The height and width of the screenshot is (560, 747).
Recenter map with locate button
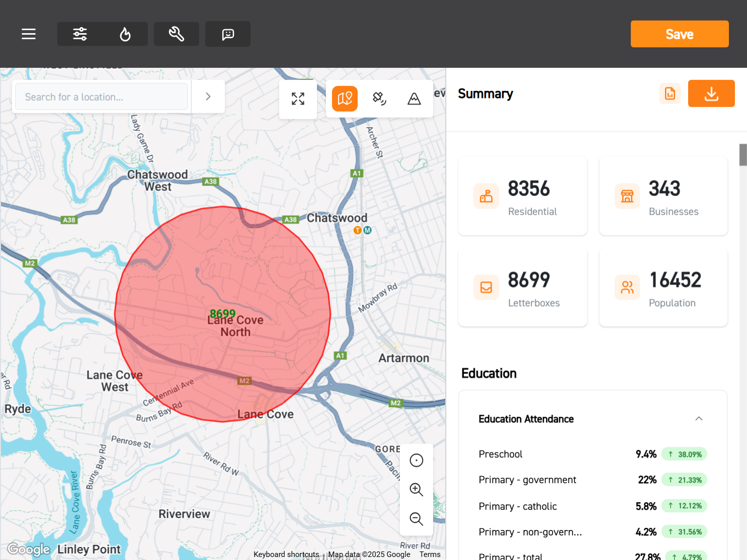(x=416, y=460)
